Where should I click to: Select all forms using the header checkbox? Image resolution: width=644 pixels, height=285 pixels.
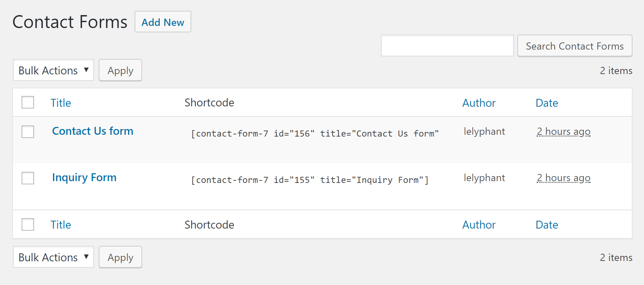(x=28, y=102)
